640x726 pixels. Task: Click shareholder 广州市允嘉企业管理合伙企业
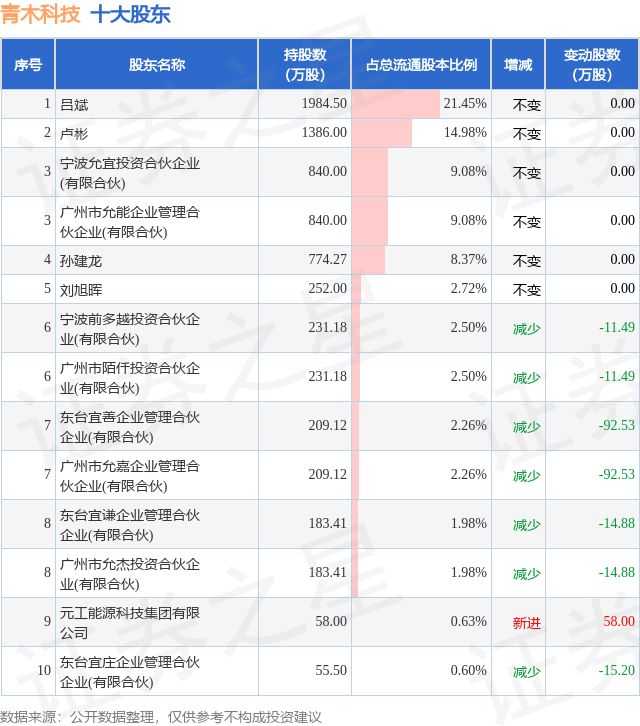pos(130,476)
